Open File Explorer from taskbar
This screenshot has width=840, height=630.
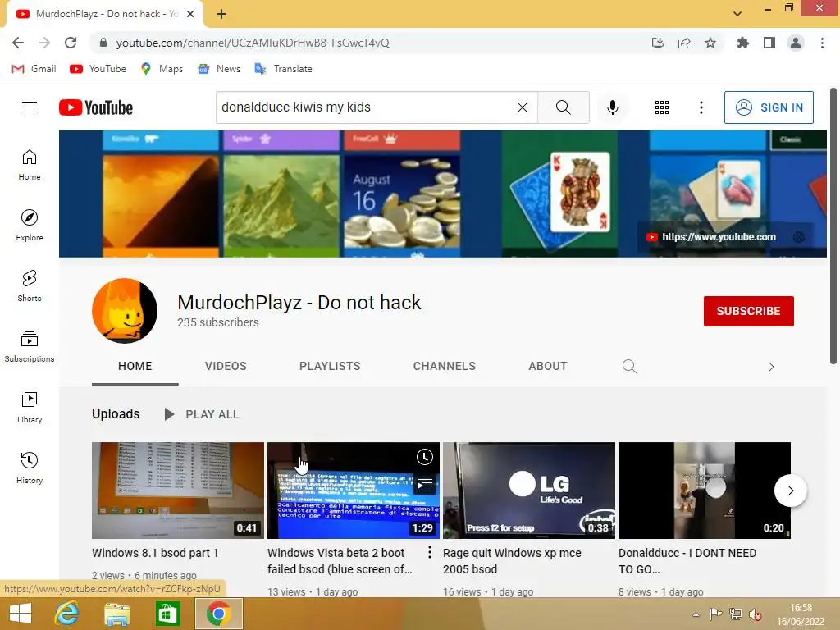116,614
